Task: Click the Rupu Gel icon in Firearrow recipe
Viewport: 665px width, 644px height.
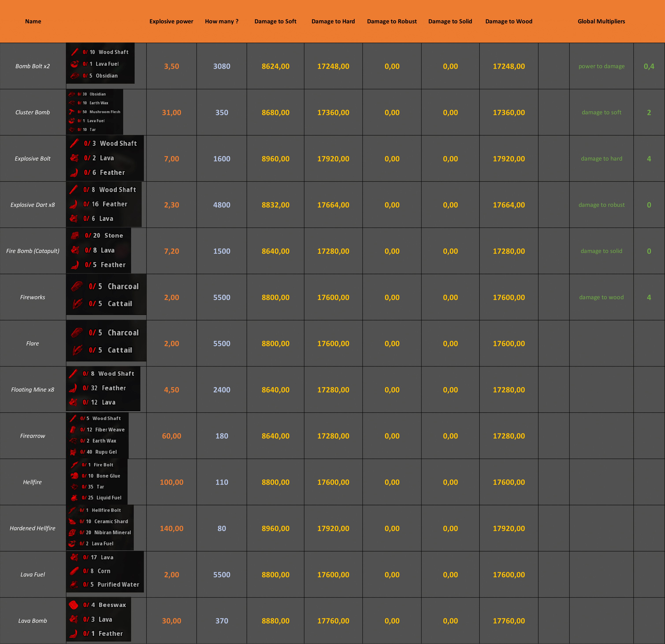Action: click(73, 452)
